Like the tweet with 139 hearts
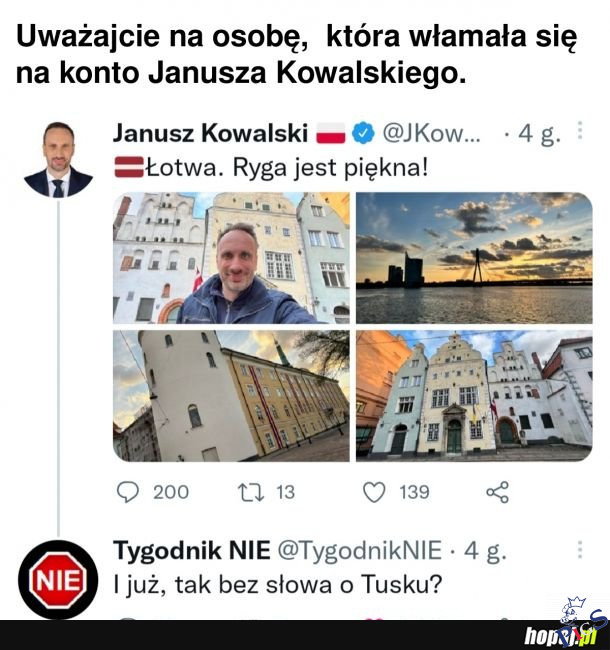This screenshot has width=610, height=650. click(x=374, y=492)
